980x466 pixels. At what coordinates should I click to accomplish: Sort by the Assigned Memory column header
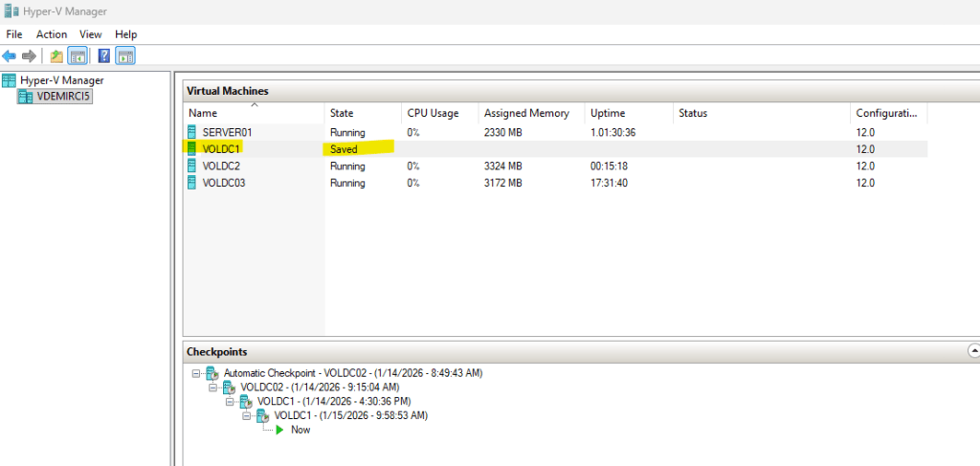526,113
